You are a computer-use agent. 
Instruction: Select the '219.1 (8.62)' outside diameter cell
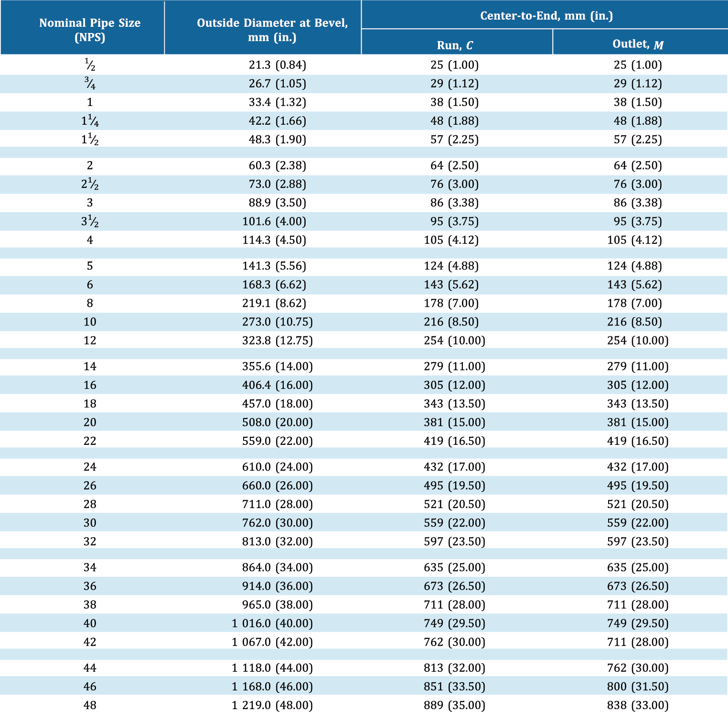274,303
